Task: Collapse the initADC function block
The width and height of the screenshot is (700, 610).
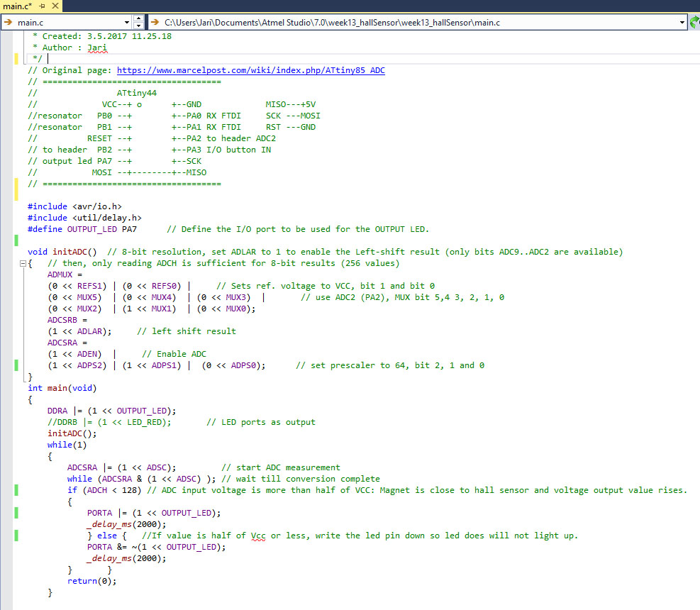Action: point(23,263)
